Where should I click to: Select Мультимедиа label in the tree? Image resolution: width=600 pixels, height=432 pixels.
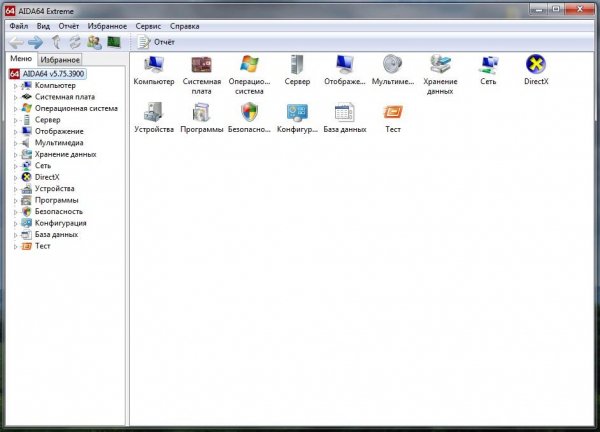[59, 143]
